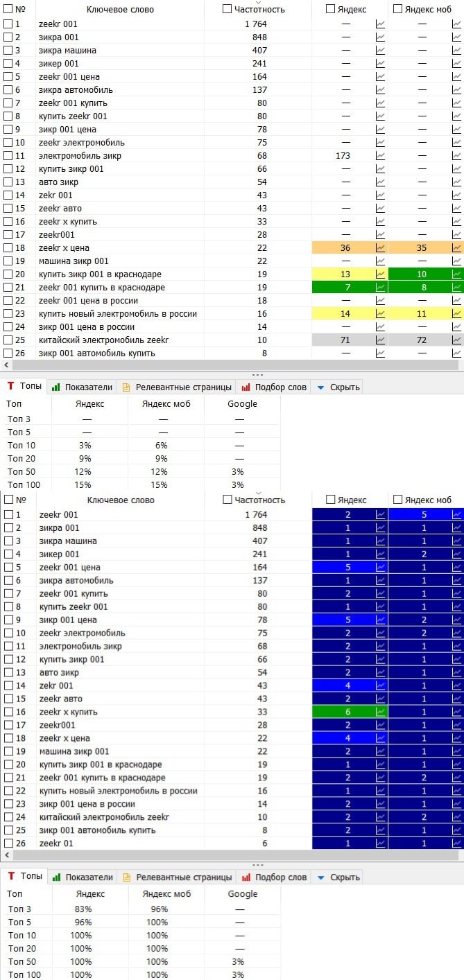Click chart icon next to orange position 36
Viewport: 464px width, 980px height.
(x=380, y=248)
